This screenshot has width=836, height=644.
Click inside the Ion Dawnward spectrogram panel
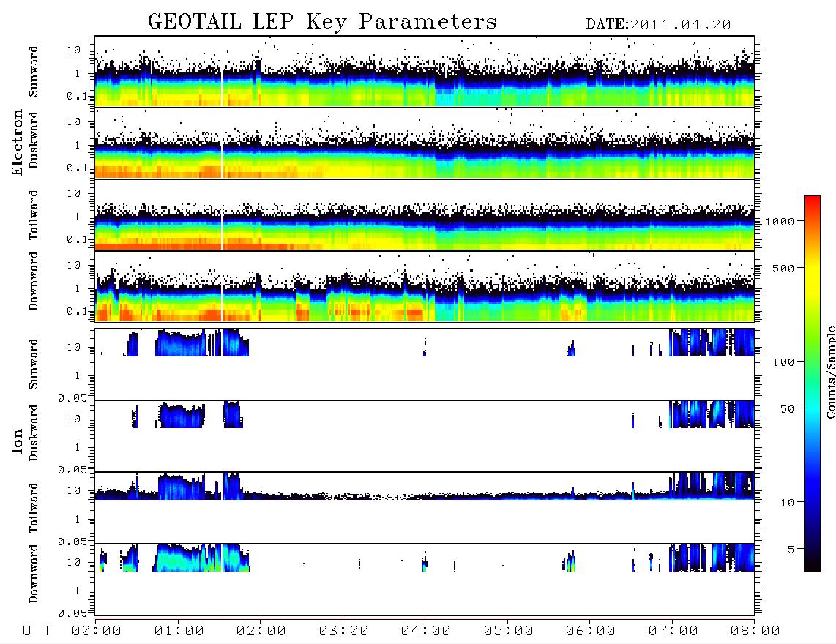coord(425,580)
